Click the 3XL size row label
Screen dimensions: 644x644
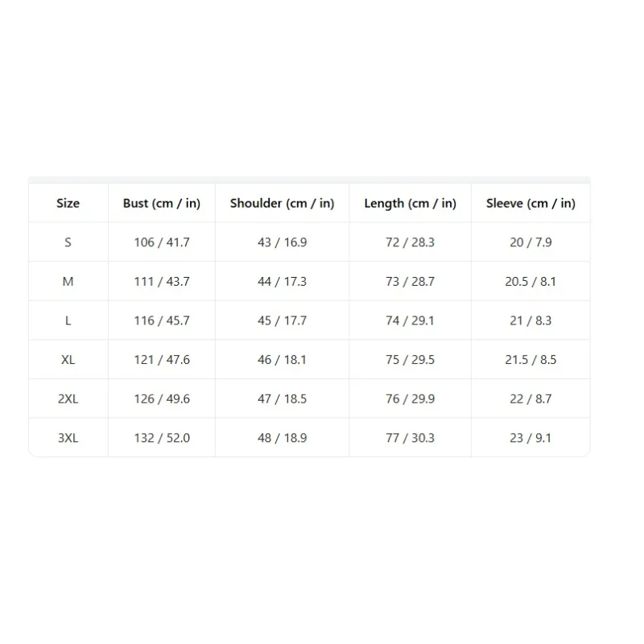coord(68,438)
